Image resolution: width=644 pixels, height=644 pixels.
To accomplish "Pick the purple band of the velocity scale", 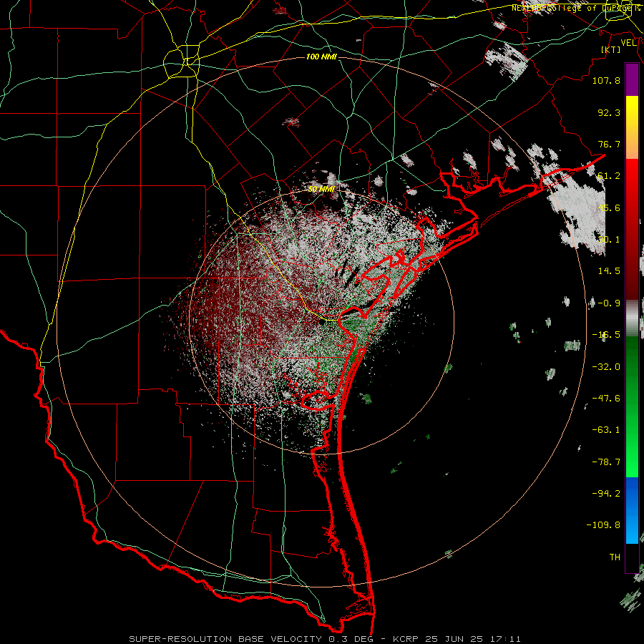I will (632, 80).
